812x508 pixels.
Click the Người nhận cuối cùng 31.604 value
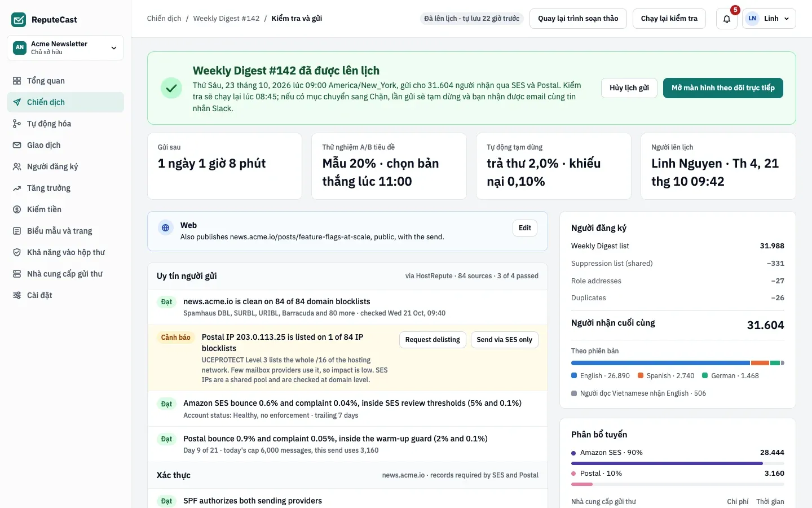765,325
